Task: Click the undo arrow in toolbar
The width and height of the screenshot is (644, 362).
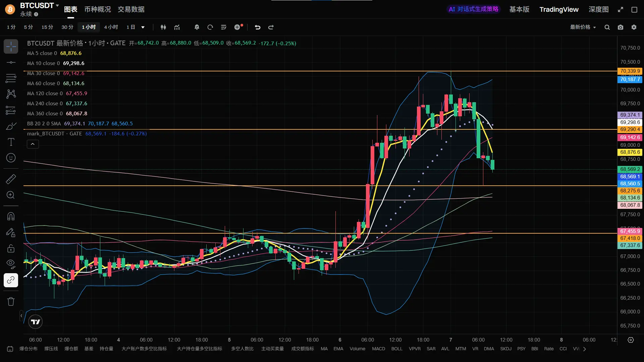Action: (x=257, y=27)
